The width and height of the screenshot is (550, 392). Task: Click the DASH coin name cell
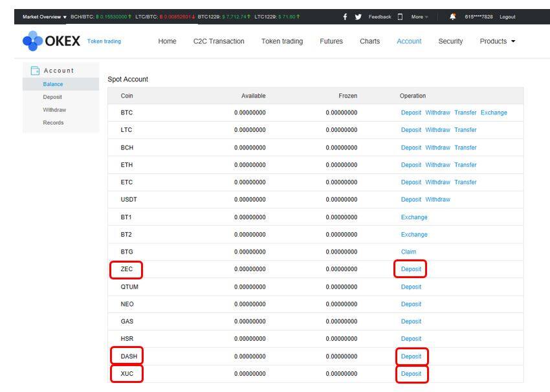(x=129, y=356)
